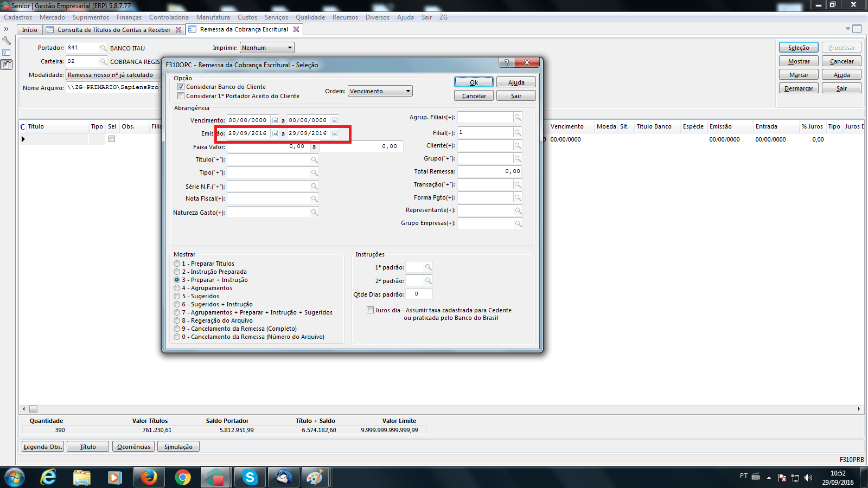Open calendar picker for Emissão start date
Image resolution: width=868 pixels, height=488 pixels.
coord(275,133)
